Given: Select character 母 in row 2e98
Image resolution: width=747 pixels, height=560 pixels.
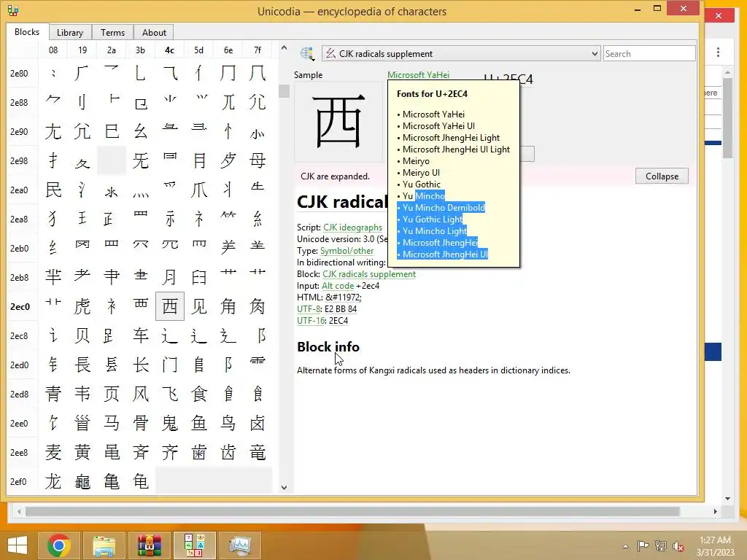Looking at the screenshot, I should [x=258, y=160].
